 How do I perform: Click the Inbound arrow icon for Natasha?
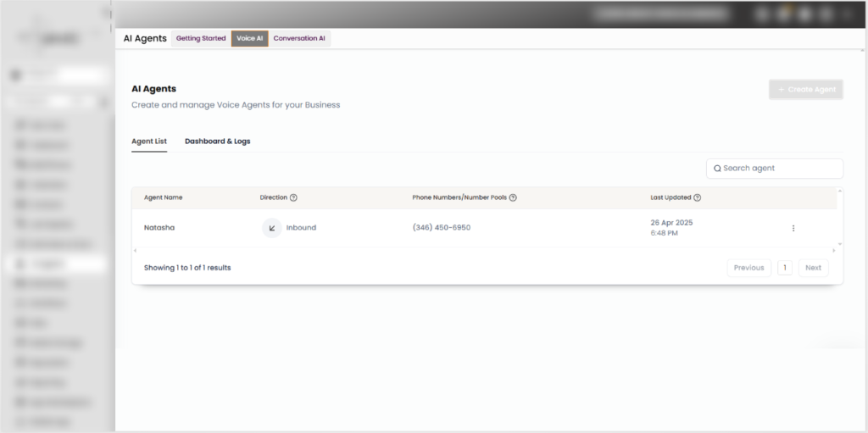(272, 228)
